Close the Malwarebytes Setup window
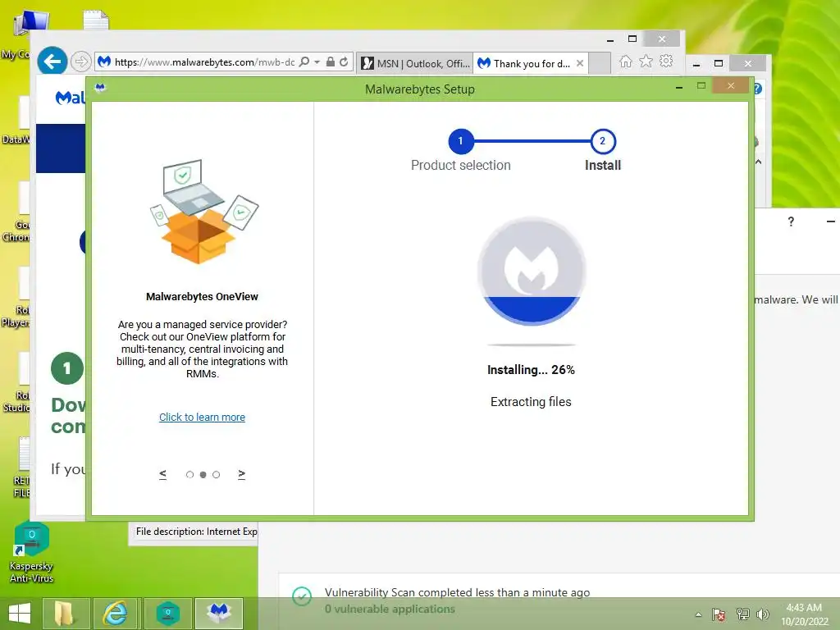 [731, 85]
